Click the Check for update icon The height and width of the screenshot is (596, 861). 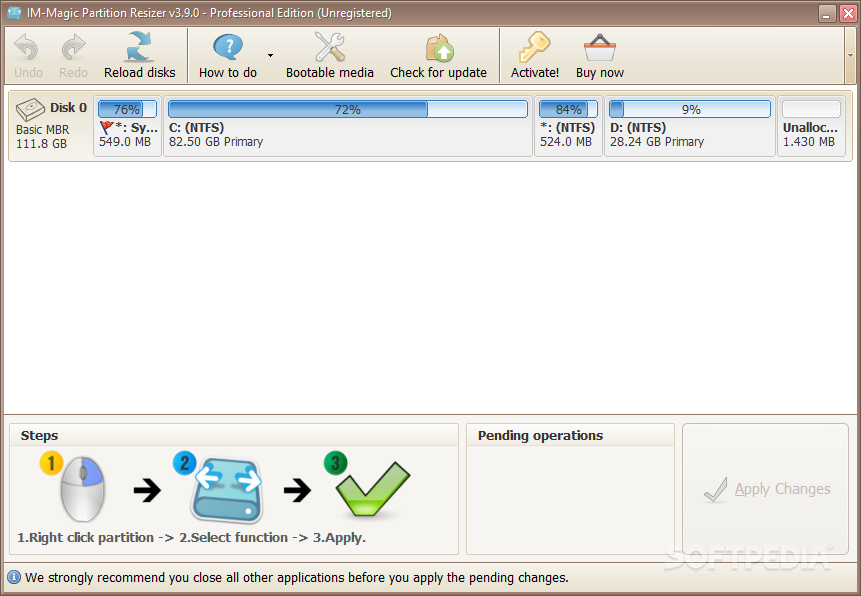tap(439, 48)
